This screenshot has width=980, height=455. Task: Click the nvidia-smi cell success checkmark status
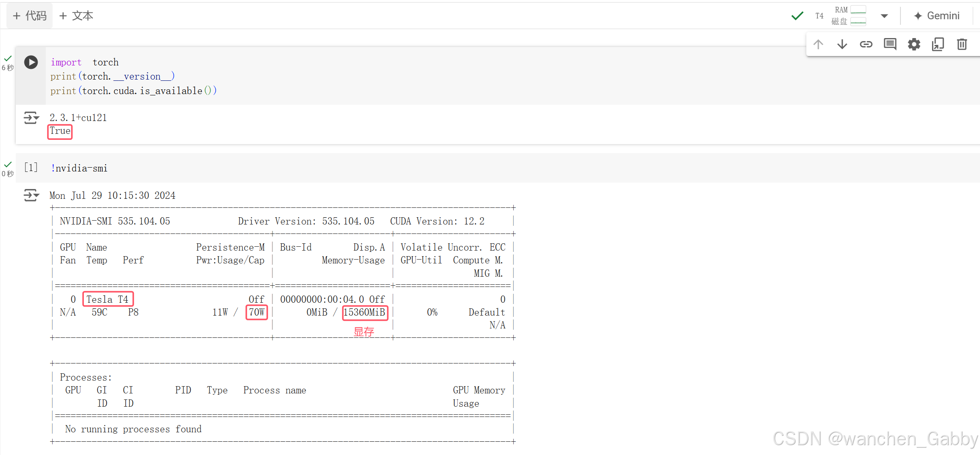point(8,165)
